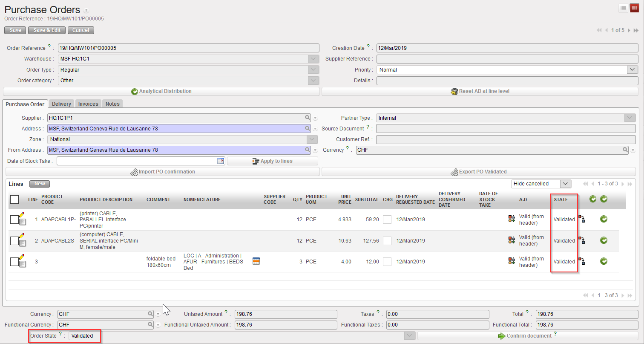Switch to the Delivery tab

click(61, 104)
